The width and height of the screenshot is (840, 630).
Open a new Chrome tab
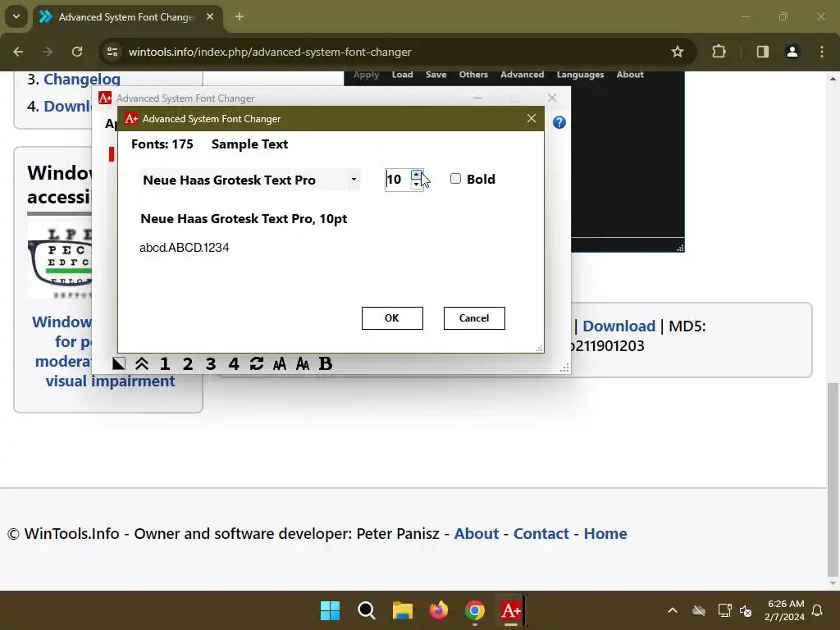[240, 16]
